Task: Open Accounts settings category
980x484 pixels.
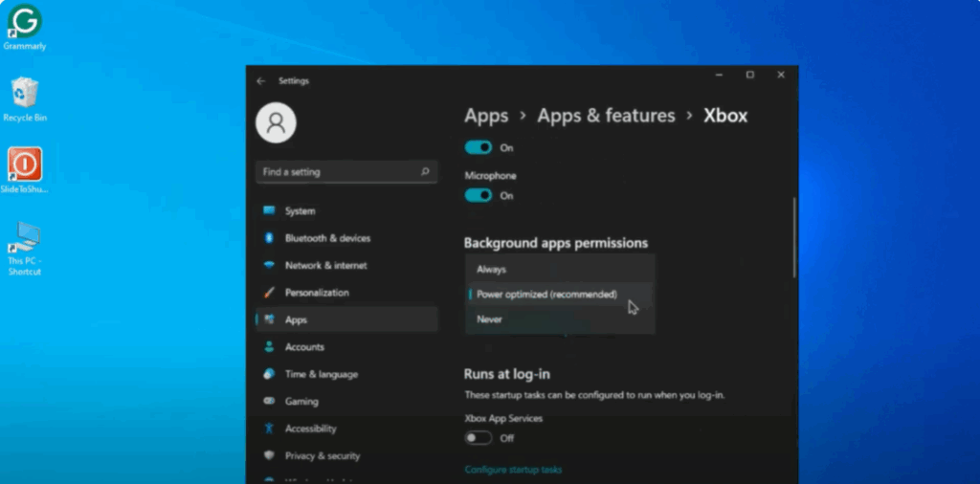Action: (x=346, y=346)
